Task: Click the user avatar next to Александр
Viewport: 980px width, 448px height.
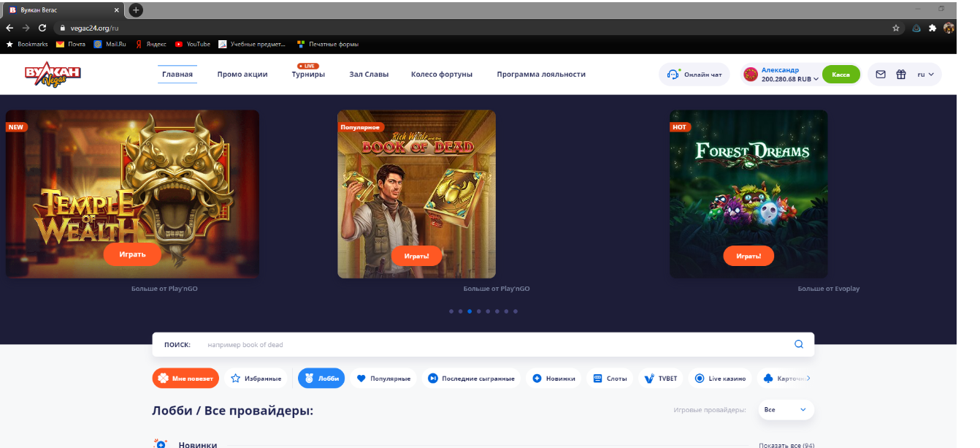Action: click(x=751, y=75)
